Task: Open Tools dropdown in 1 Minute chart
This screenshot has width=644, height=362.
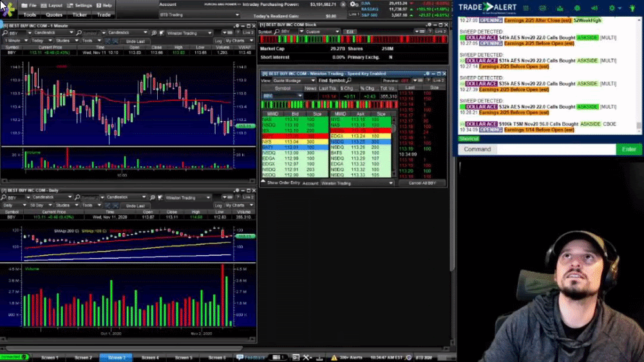Action: tap(91, 41)
